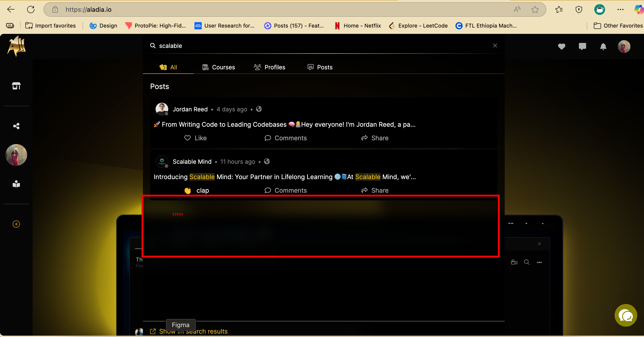
Task: Open the browser profile with coffee cup avatar
Action: [599, 9]
